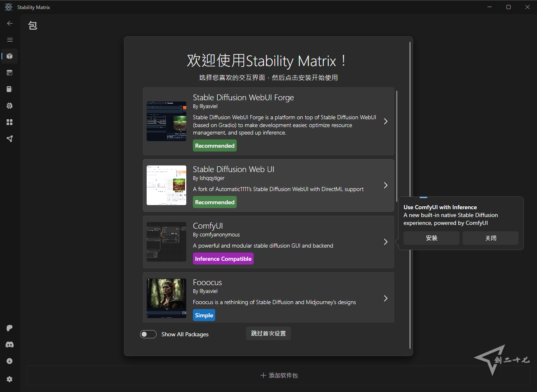Click the By lshqqytiger author text

209,178
